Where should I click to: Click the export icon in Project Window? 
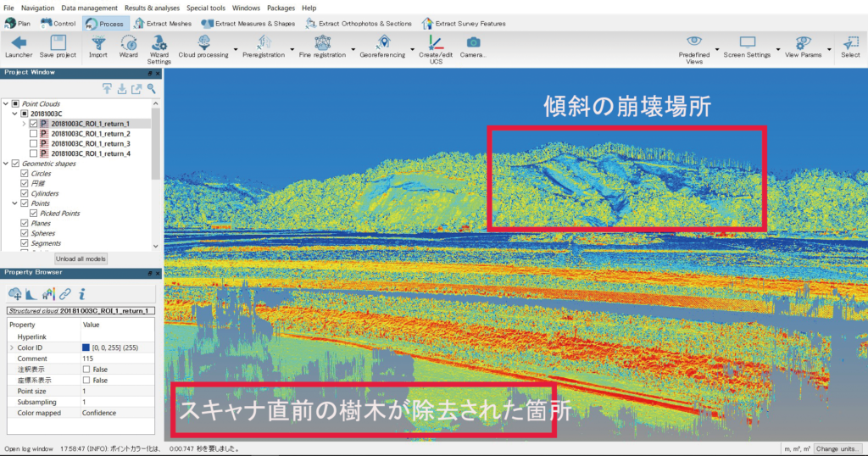pyautogui.click(x=136, y=88)
